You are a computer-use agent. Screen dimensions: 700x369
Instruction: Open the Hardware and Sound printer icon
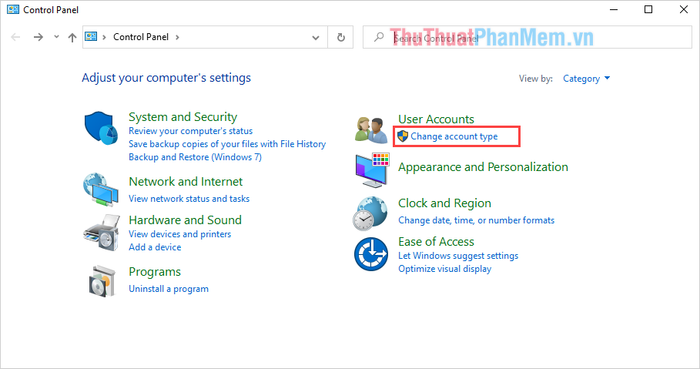102,232
